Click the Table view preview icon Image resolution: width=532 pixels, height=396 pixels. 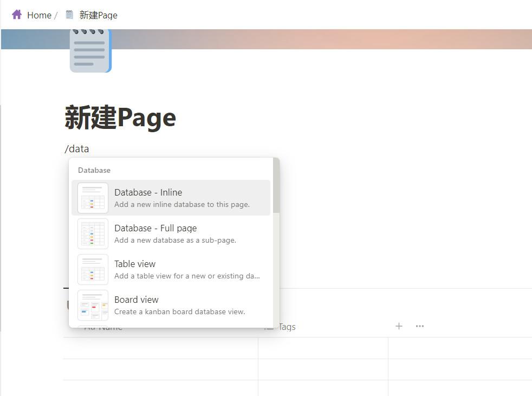(x=93, y=269)
